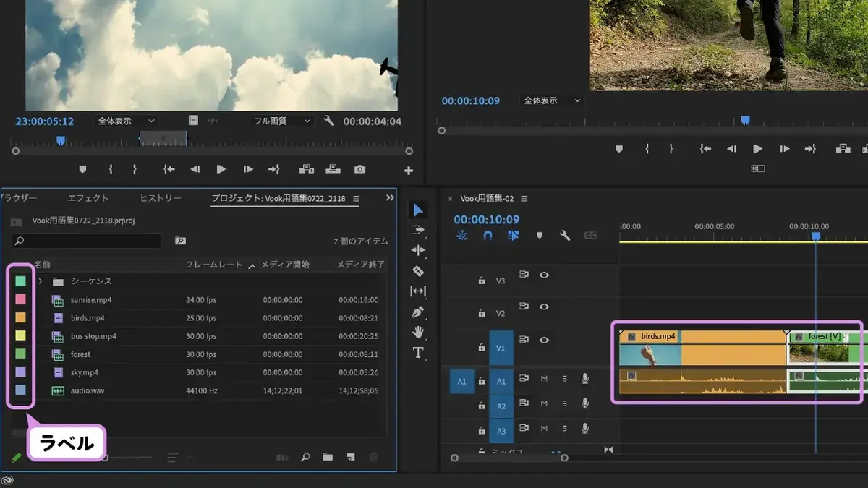
Task: Switch to the ヒストリー tab
Action: [161, 198]
